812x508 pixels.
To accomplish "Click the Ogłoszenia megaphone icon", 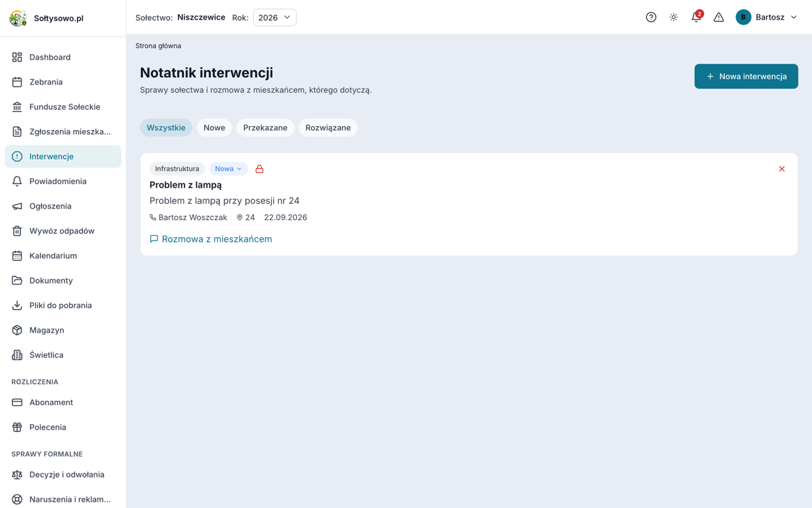I will click(x=17, y=206).
